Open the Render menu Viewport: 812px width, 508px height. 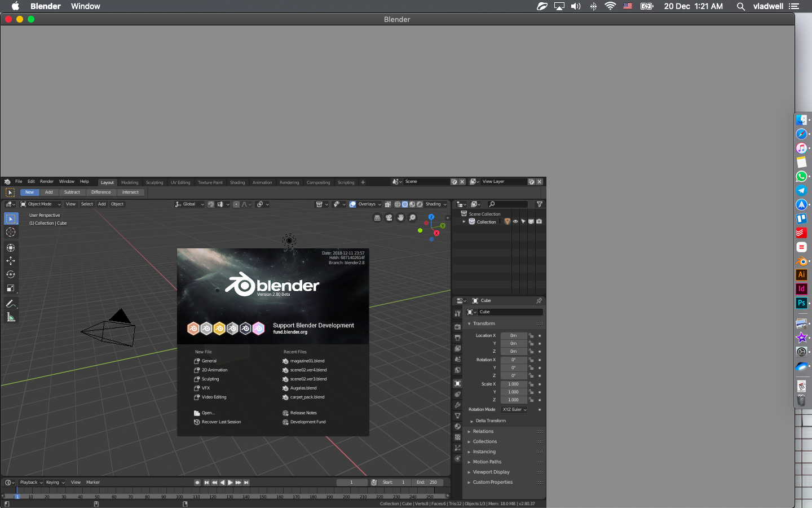tap(47, 182)
